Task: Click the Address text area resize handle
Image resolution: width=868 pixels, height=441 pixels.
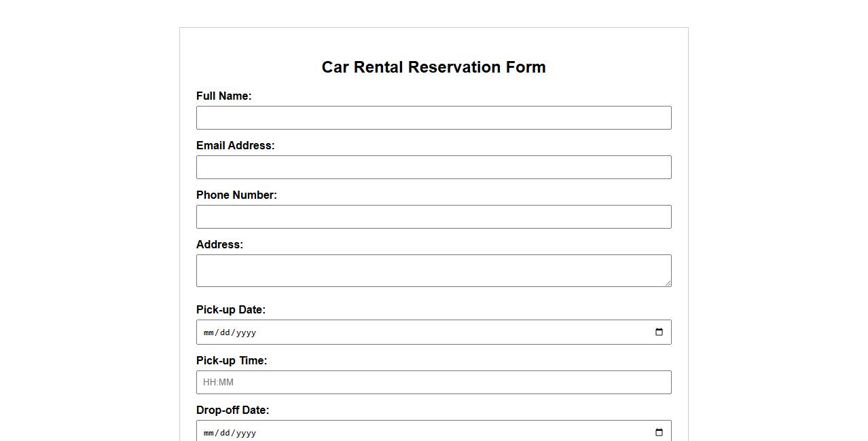Action: [x=668, y=283]
